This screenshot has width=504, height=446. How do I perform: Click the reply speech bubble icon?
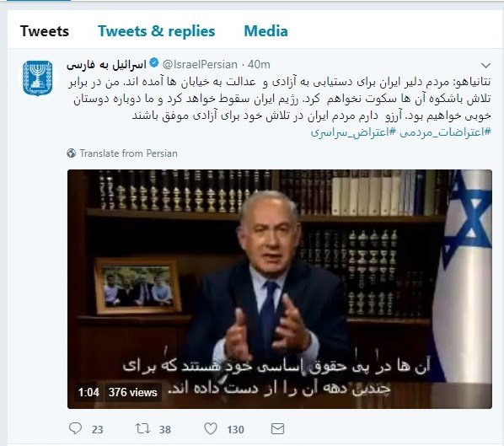click(76, 428)
